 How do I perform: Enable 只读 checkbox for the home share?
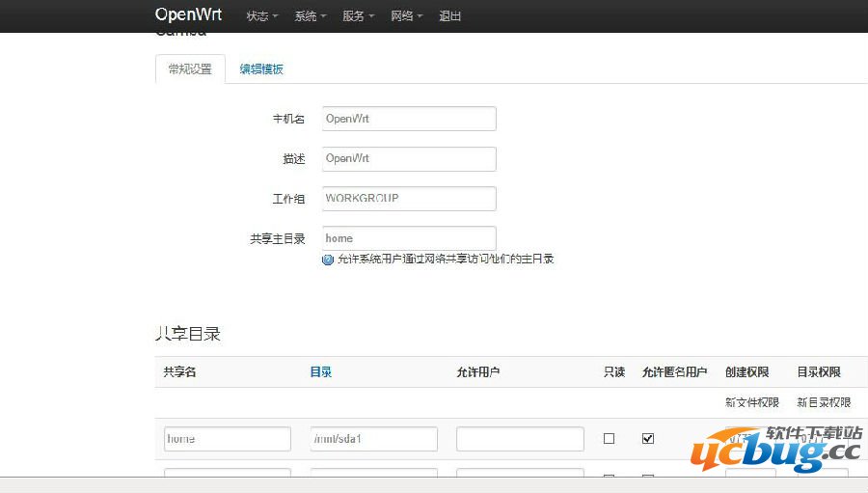click(609, 438)
